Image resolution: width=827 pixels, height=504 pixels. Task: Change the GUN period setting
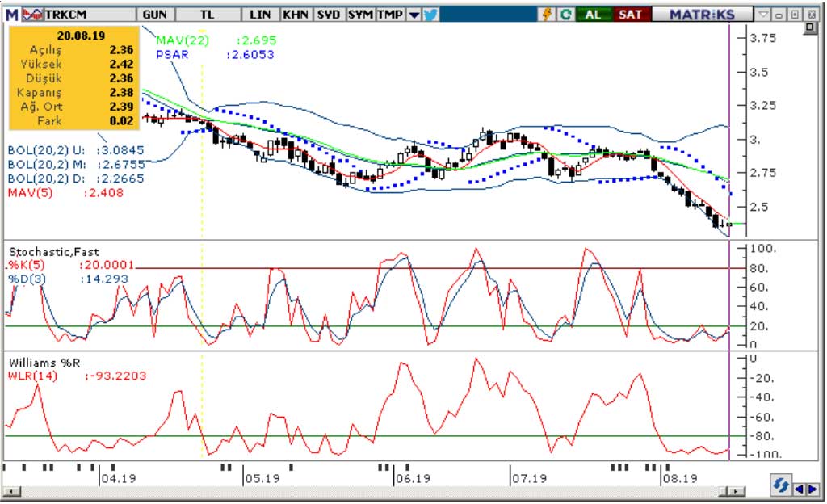(x=155, y=15)
